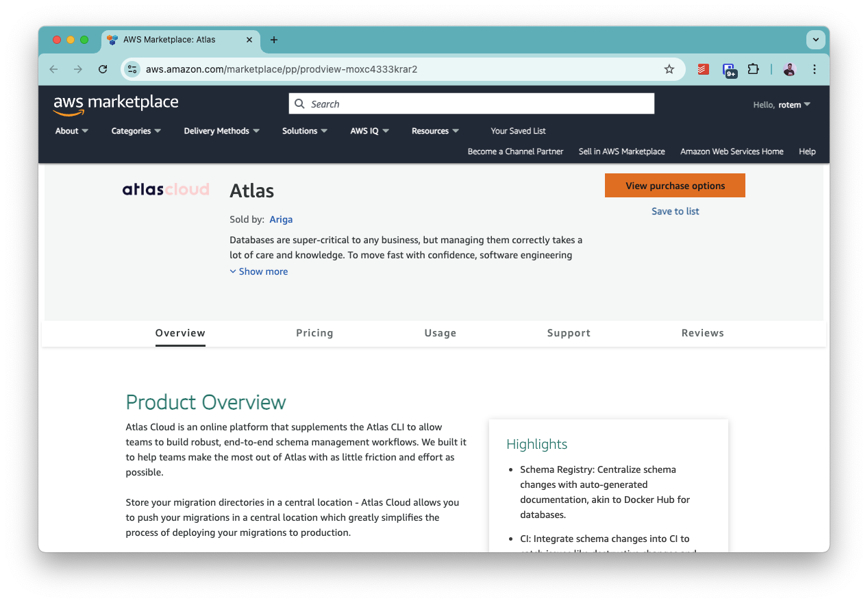Open the browser three-dot menu
The height and width of the screenshot is (603, 868).
tap(814, 69)
